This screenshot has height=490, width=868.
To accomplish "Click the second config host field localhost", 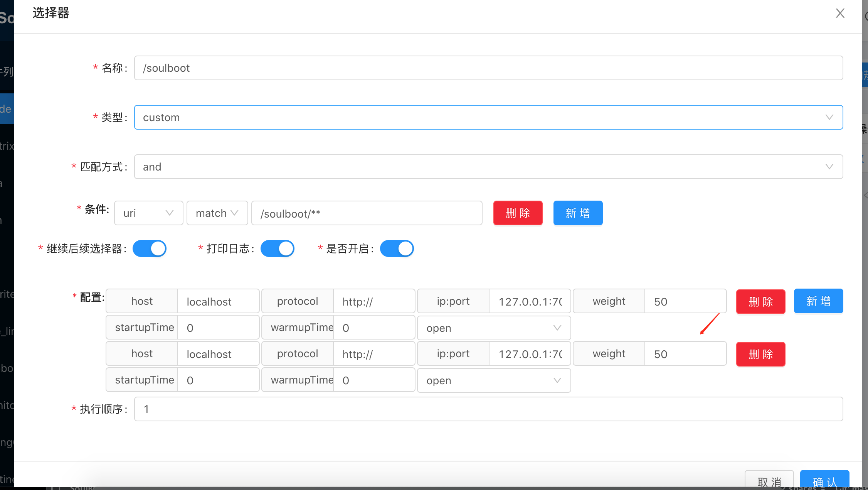I will (x=219, y=354).
